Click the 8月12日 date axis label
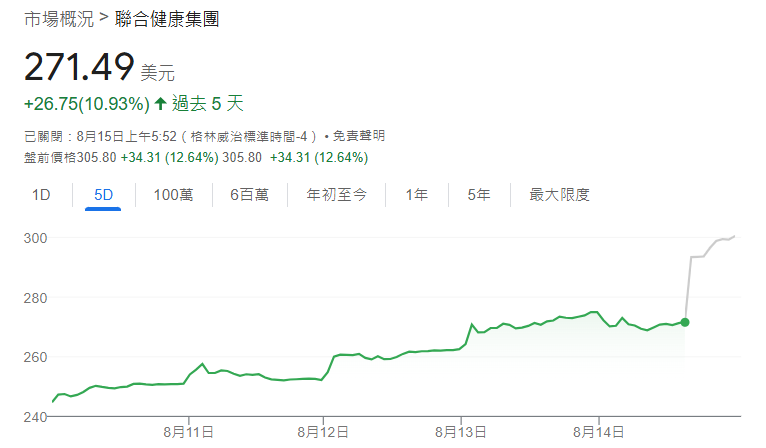 323,432
